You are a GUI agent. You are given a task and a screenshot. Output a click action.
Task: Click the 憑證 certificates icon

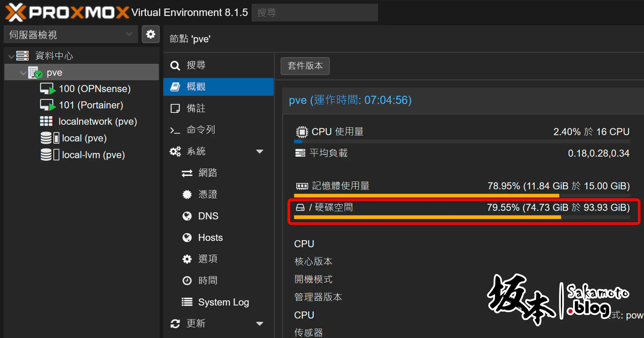coord(187,194)
